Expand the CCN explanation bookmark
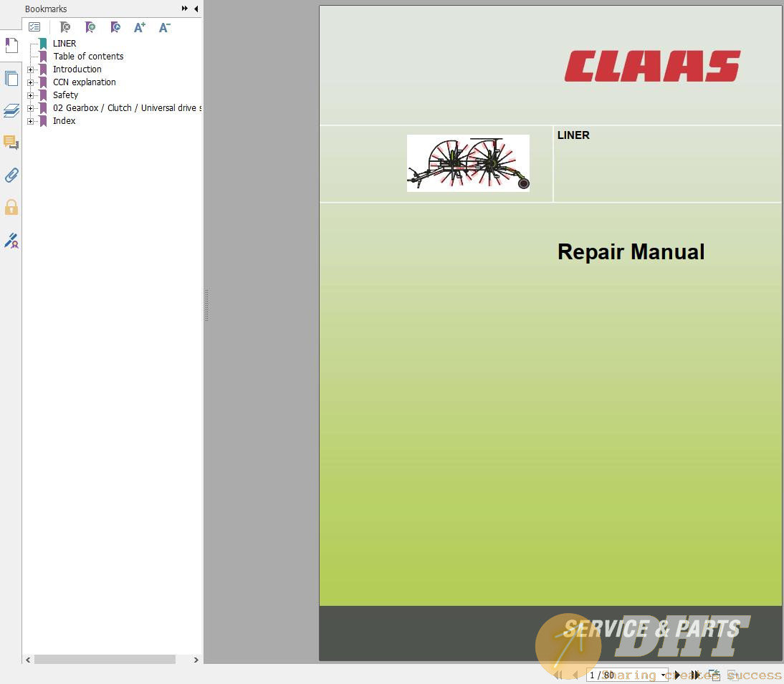The image size is (784, 684). 31,83
